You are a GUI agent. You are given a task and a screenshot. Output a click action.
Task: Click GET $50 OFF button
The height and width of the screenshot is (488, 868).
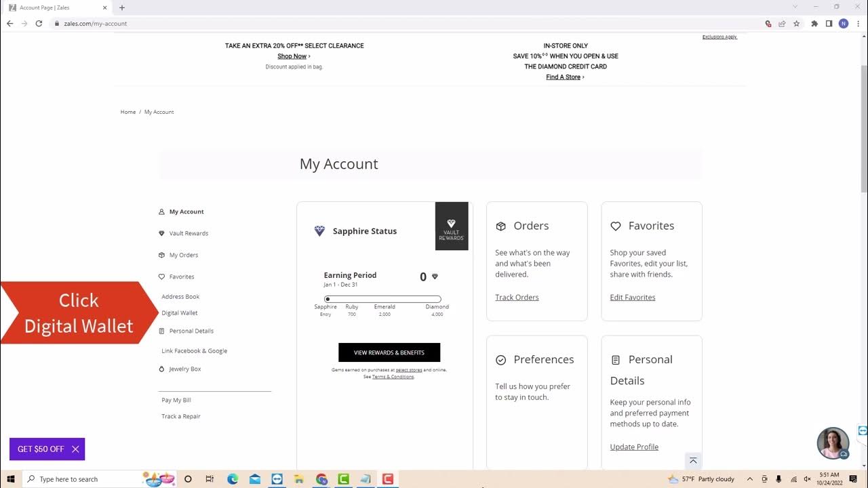[x=41, y=449]
